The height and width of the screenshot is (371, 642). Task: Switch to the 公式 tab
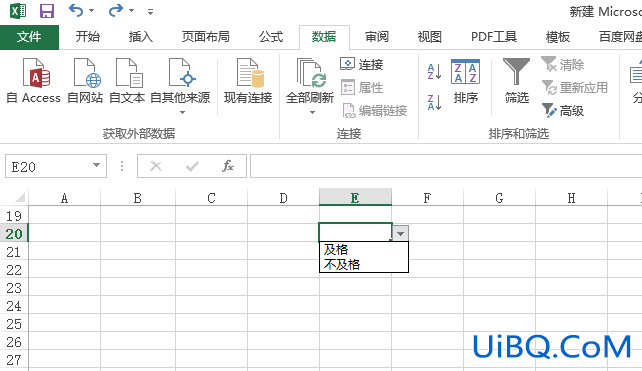[x=271, y=37]
